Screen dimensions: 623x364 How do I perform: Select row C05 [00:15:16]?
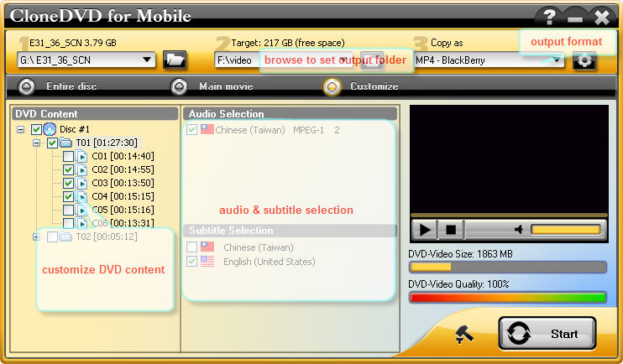coord(123,210)
